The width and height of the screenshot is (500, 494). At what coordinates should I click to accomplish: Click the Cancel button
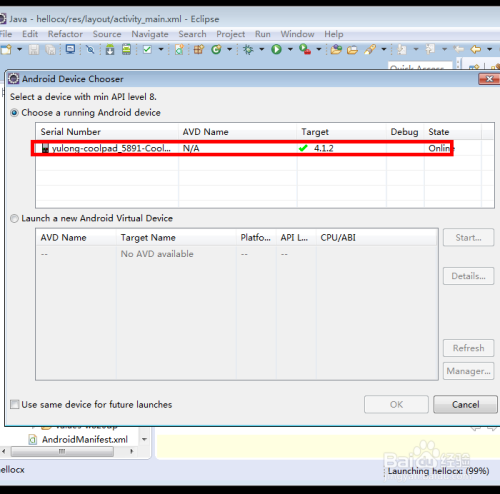[465, 404]
